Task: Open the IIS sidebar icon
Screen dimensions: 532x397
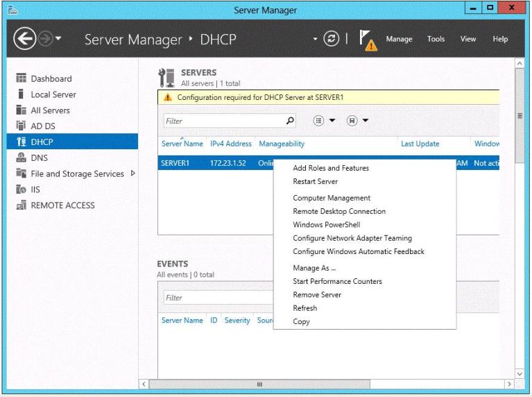Action: (21, 189)
